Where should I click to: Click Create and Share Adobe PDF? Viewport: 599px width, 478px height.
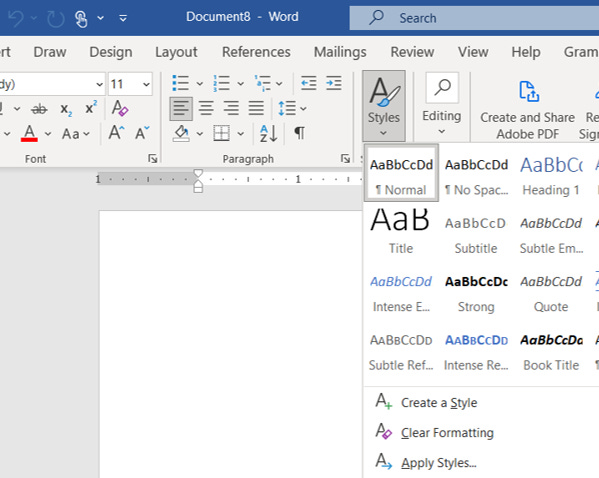(528, 110)
